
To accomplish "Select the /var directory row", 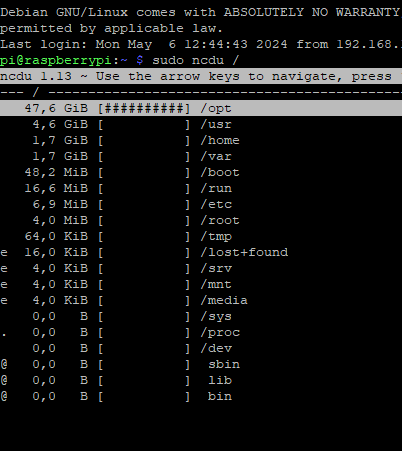I will pos(201,156).
